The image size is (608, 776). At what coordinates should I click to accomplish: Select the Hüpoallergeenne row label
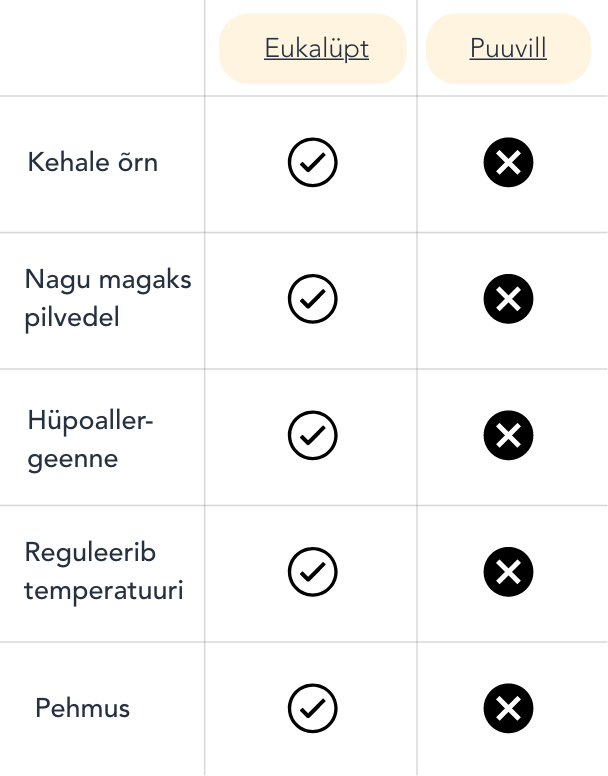(x=91, y=439)
